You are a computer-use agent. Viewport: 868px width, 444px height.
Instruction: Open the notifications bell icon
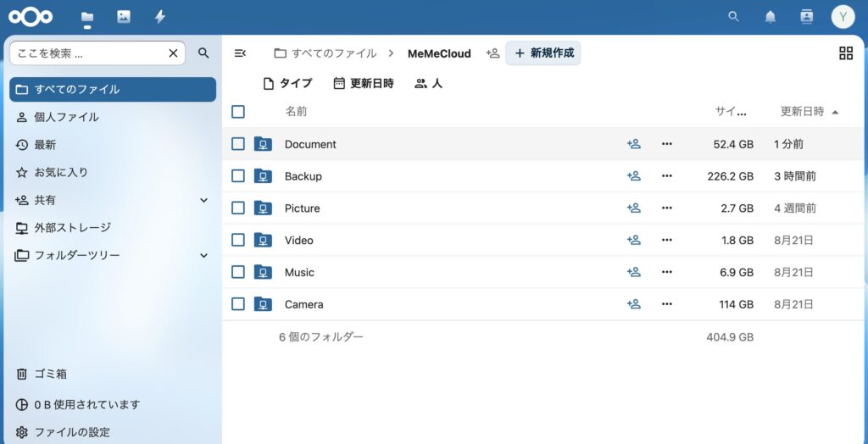point(770,17)
